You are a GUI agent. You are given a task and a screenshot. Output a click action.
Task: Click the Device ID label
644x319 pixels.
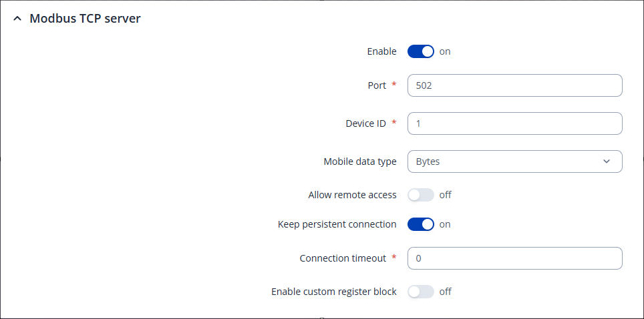365,123
